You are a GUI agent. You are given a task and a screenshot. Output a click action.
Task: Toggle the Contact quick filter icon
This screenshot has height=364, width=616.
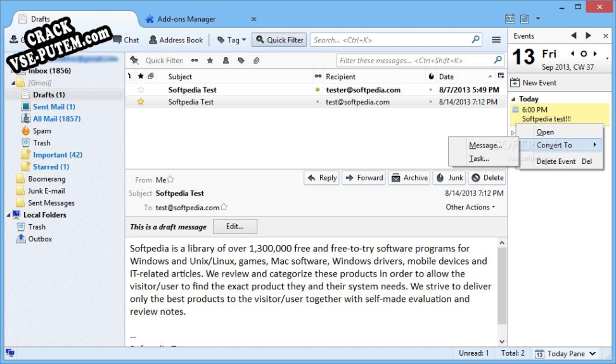(x=226, y=60)
